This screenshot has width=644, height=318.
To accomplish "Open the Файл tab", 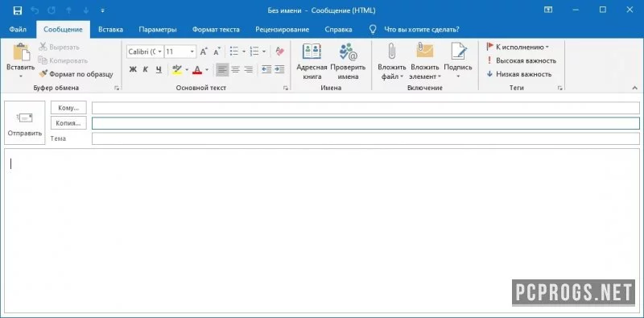I will pos(18,30).
